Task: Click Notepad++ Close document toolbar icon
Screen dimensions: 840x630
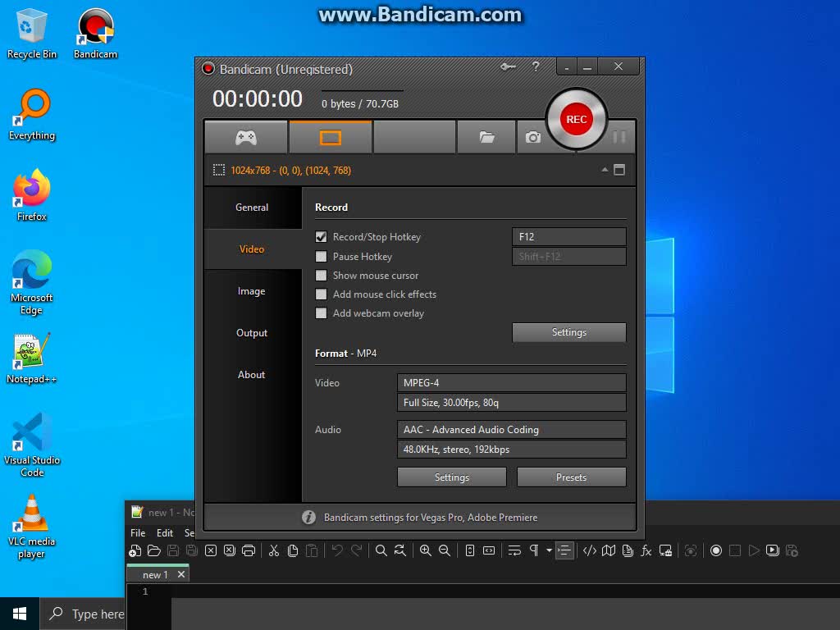Action: 211,550
